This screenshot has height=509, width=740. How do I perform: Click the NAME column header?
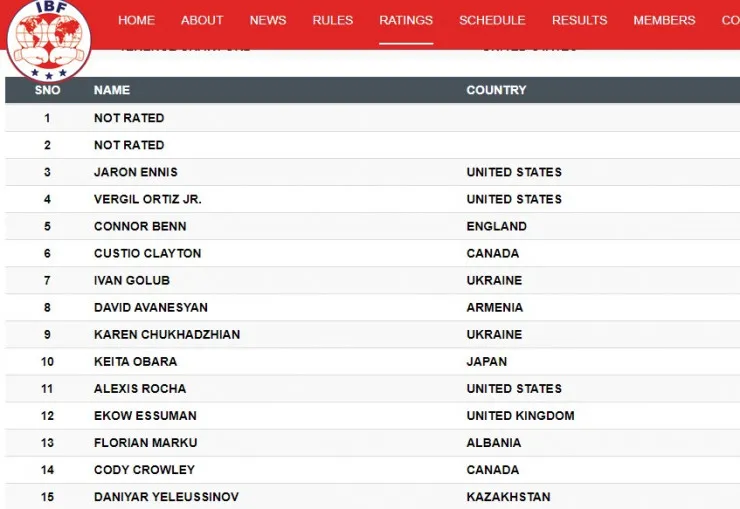[112, 90]
